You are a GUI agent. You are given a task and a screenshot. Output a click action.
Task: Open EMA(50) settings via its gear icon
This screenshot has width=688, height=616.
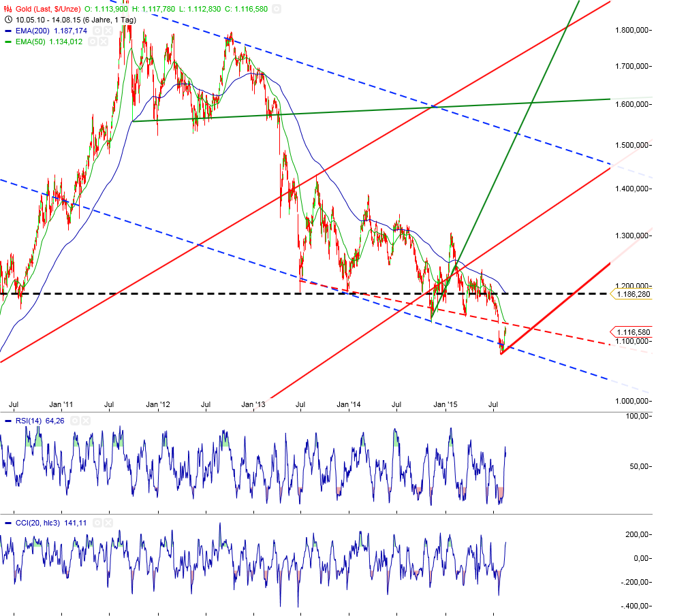click(93, 42)
